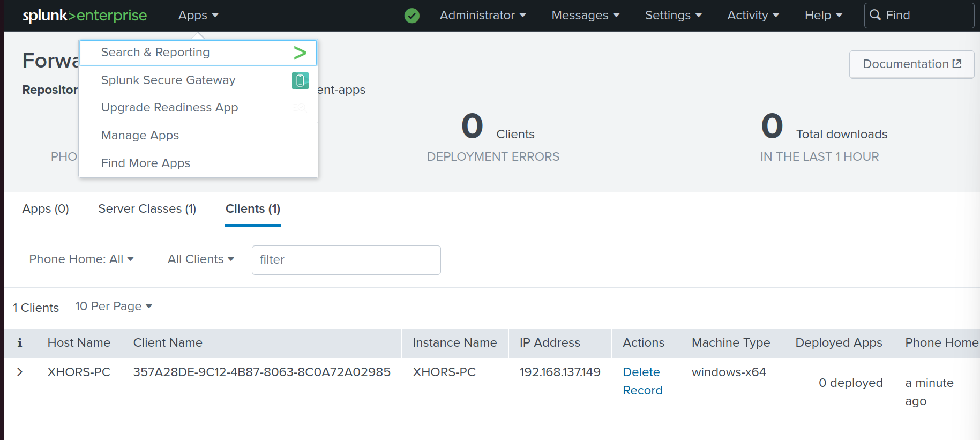Sort by Host Name column header
This screenshot has width=980, height=440.
(79, 343)
